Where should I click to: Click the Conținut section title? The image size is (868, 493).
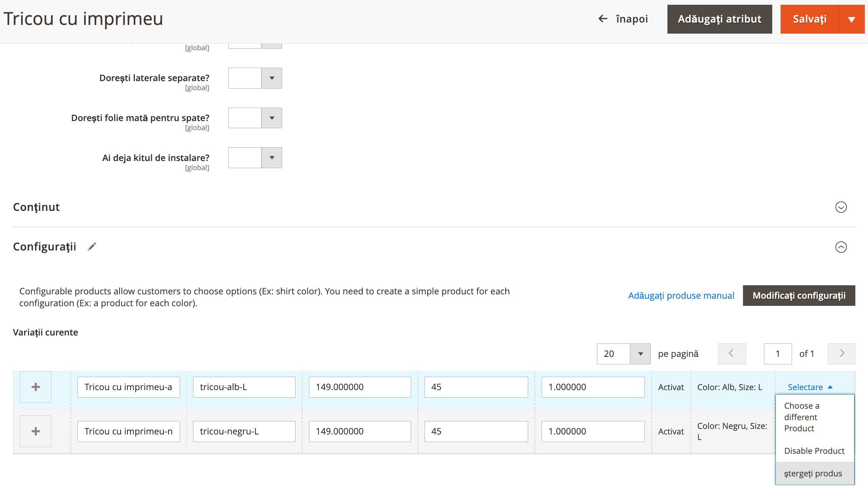(36, 207)
